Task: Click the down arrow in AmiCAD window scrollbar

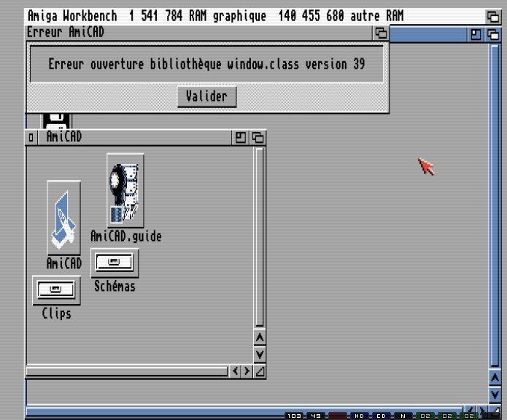Action: 259,354
